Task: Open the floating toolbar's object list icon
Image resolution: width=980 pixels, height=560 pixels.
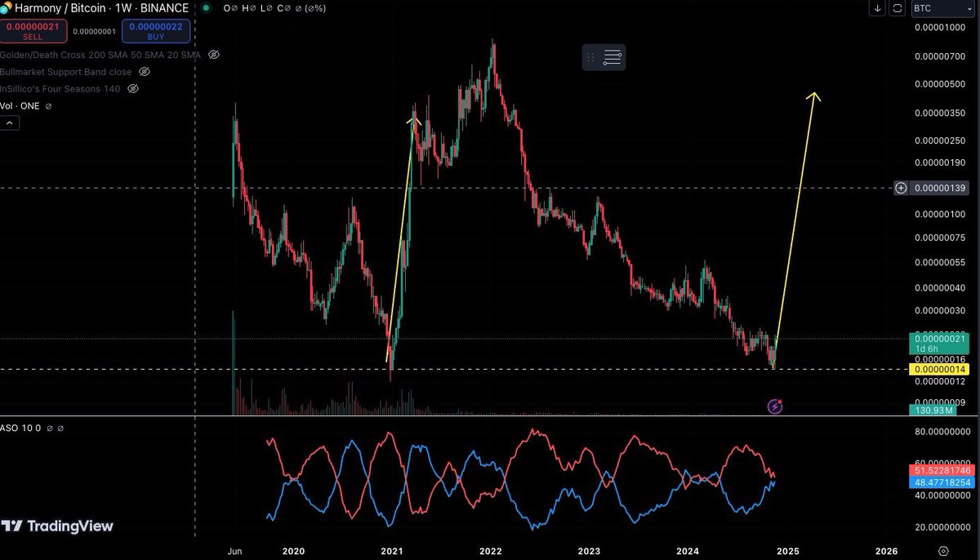Action: coord(612,57)
